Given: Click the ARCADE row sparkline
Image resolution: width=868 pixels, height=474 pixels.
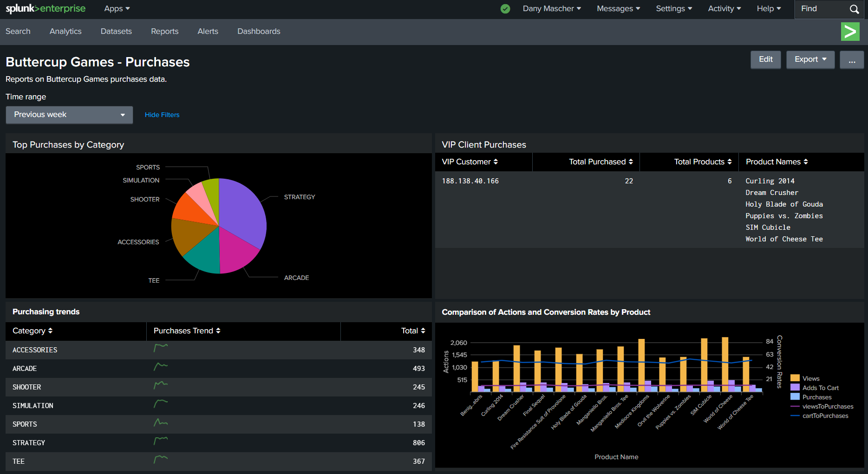Looking at the screenshot, I should coord(161,366).
